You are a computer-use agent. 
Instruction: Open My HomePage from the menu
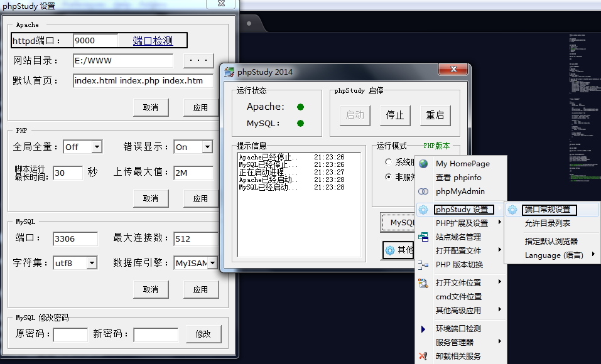tap(463, 164)
